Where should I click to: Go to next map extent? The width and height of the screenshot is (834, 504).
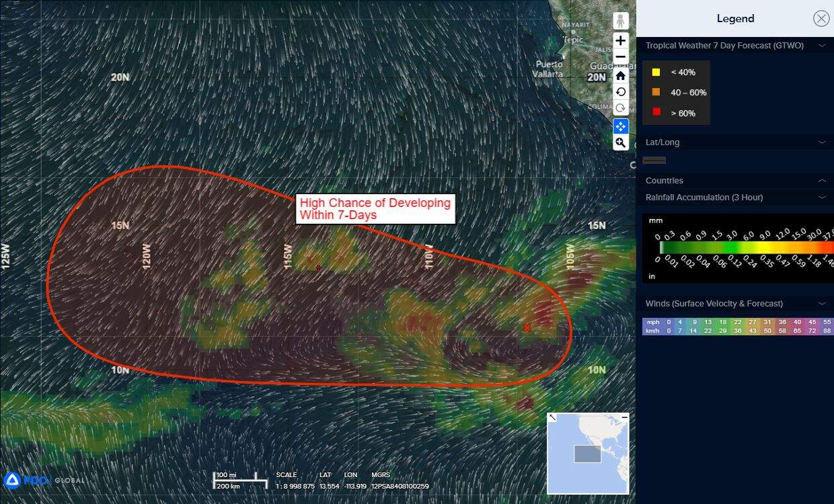pos(620,108)
